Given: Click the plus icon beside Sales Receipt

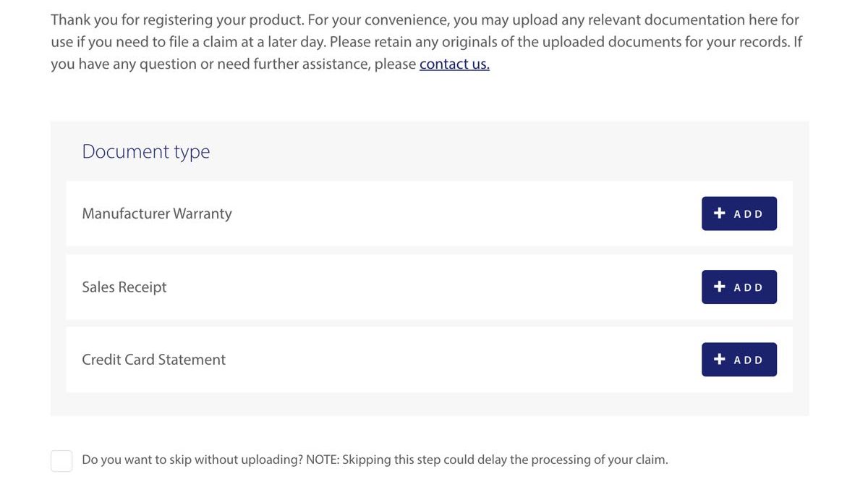Looking at the screenshot, I should 719,287.
